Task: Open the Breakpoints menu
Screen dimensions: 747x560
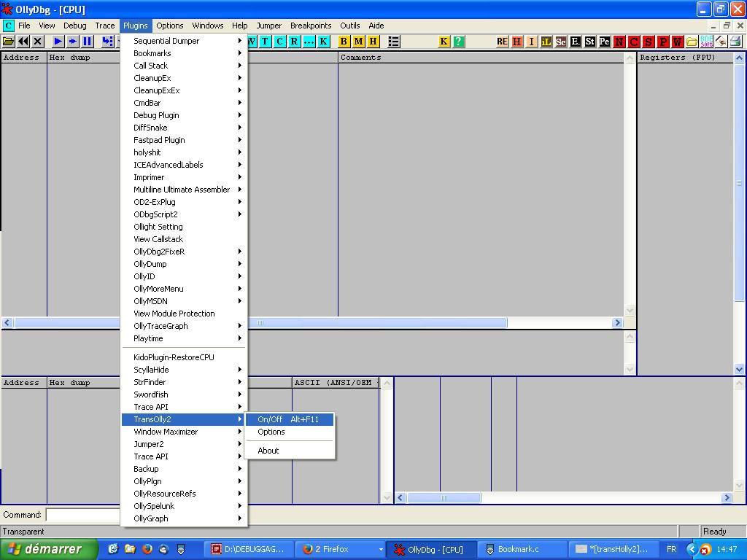Action: (x=311, y=26)
